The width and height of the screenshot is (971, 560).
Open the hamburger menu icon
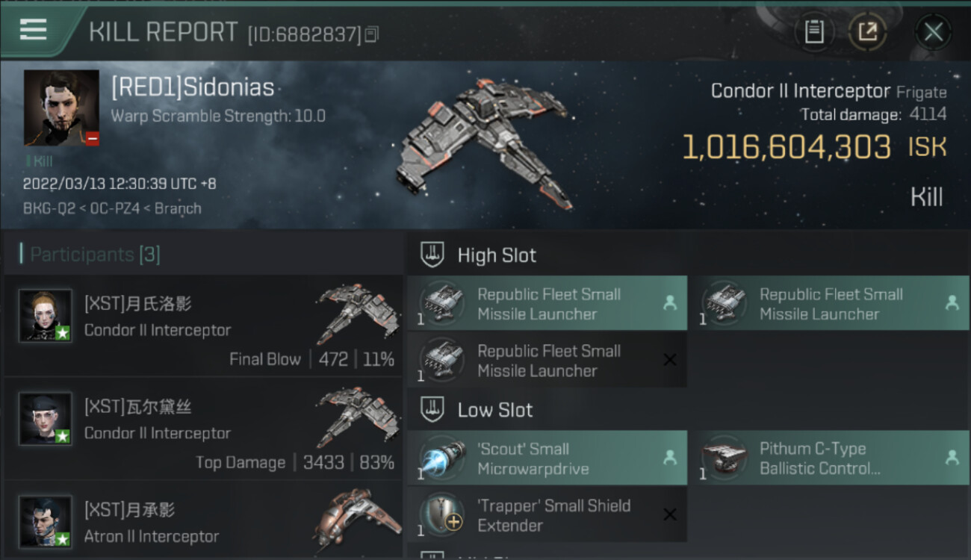pyautogui.click(x=33, y=29)
